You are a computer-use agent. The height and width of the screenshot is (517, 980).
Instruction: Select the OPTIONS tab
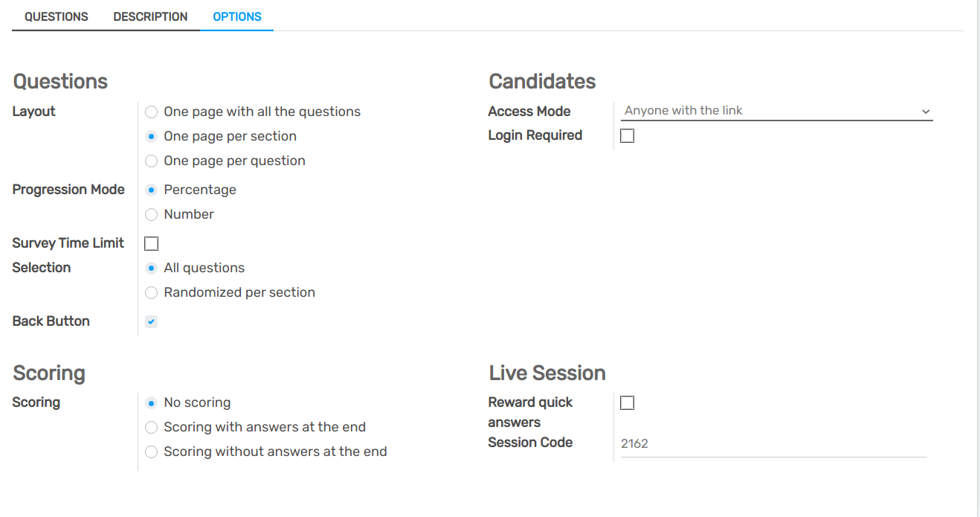237,16
